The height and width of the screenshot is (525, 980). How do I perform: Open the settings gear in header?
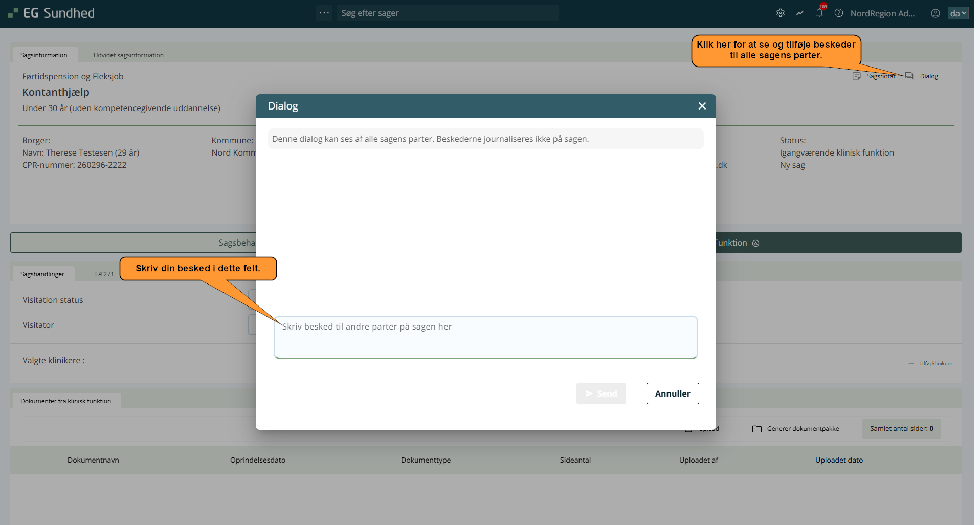click(x=780, y=13)
